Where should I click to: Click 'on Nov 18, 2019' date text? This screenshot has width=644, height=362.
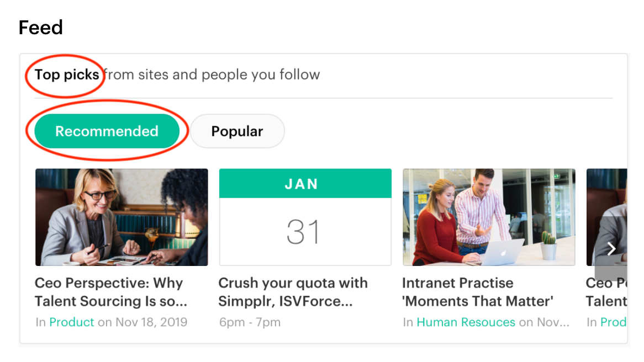pos(142,322)
